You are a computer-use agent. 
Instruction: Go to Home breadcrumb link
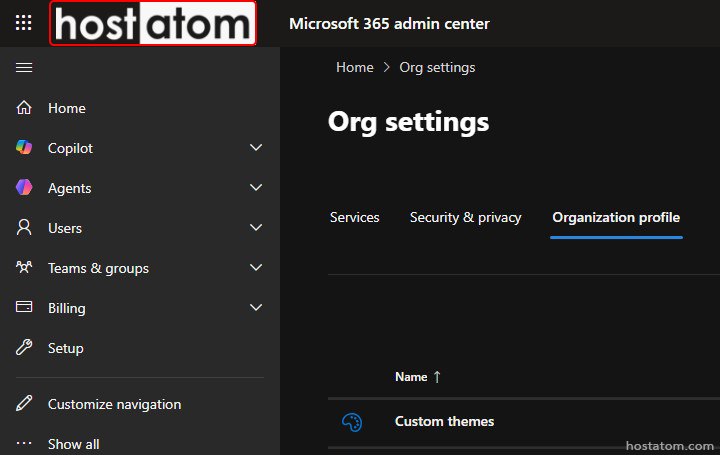(x=354, y=67)
